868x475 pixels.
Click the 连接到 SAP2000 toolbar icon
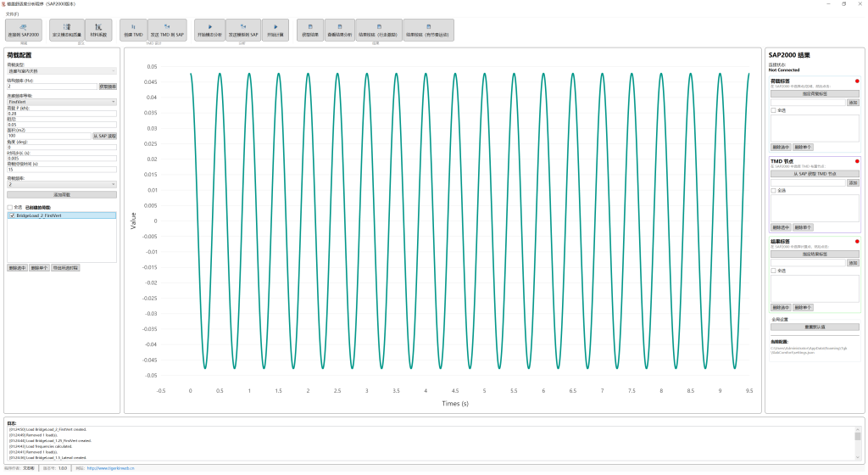click(24, 31)
